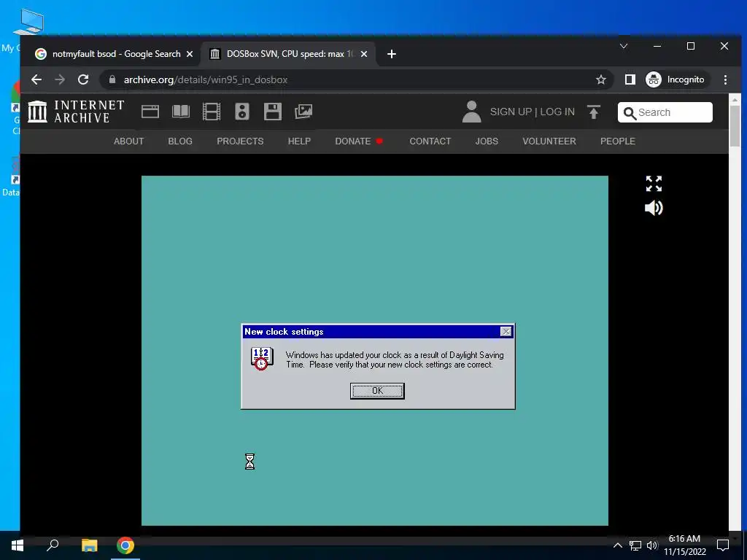
Task: Go back in Chrome
Action: coord(36,79)
